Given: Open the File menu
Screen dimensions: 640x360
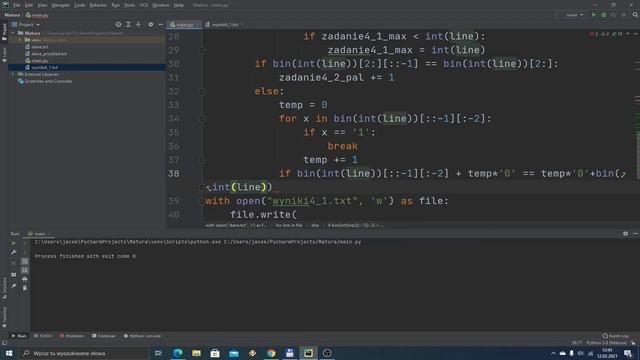Looking at the screenshot, I should click(17, 5).
